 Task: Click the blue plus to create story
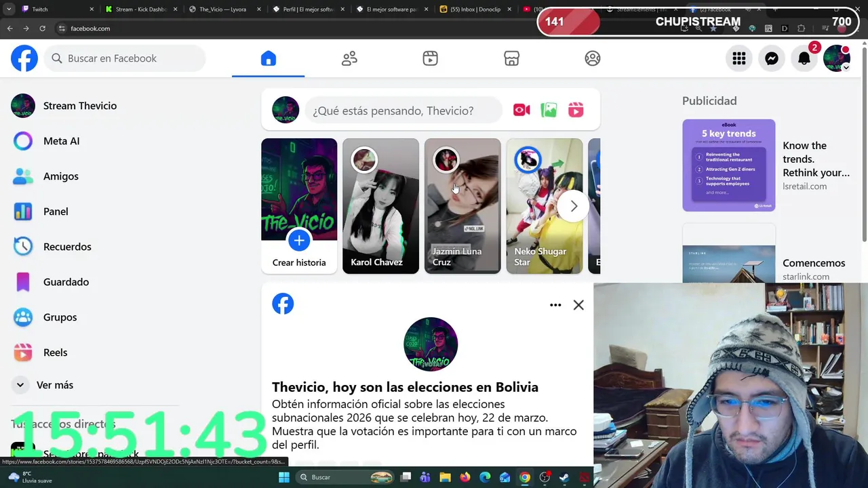(x=299, y=240)
